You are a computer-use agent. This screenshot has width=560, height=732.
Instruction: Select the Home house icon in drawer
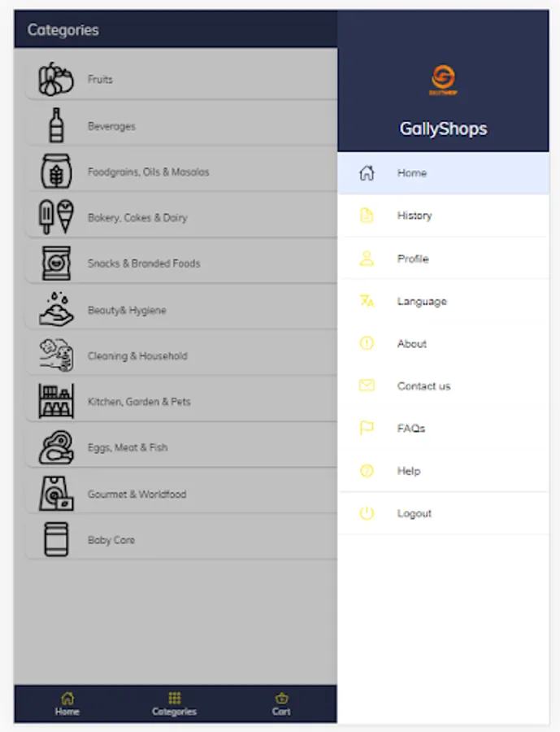367,173
